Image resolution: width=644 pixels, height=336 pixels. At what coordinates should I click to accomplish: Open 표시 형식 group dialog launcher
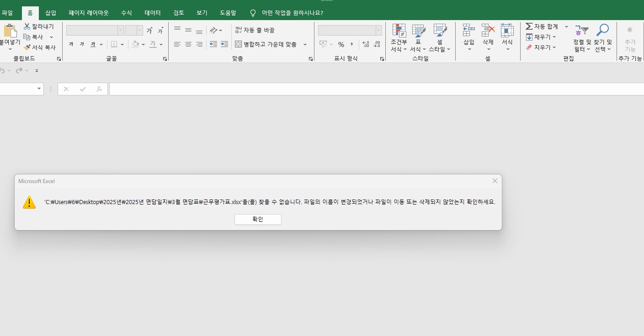(x=382, y=59)
